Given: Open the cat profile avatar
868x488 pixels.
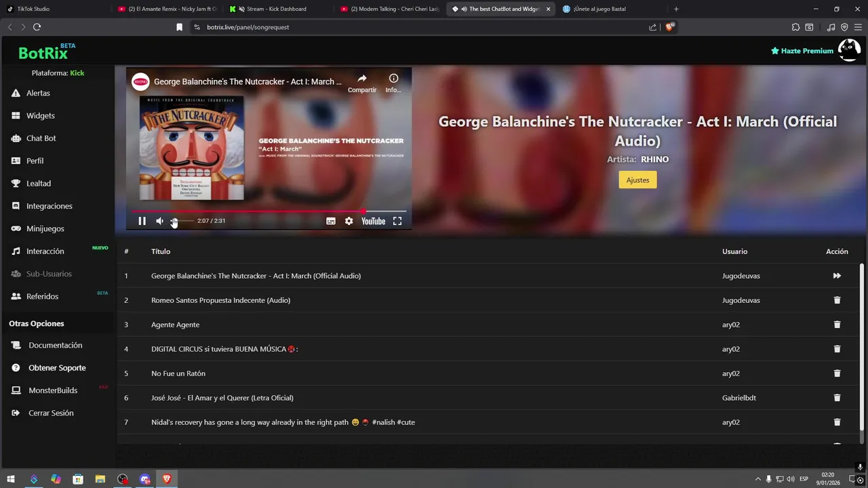Looking at the screenshot, I should pos(849,50).
